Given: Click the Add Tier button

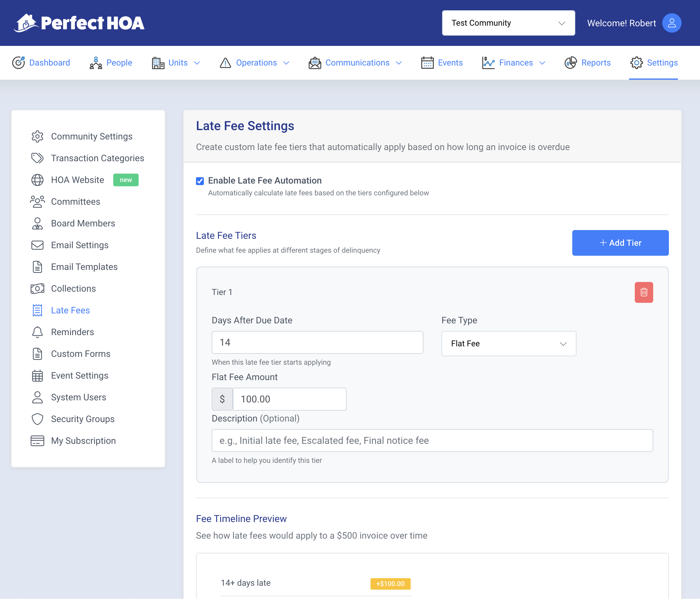Looking at the screenshot, I should tap(620, 243).
